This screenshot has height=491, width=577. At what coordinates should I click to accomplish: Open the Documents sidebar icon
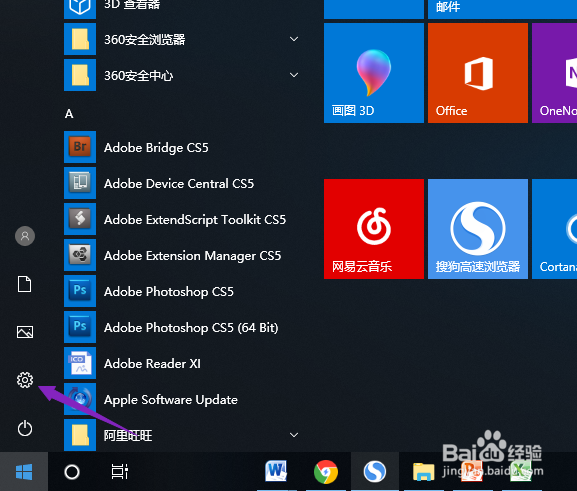pos(25,284)
